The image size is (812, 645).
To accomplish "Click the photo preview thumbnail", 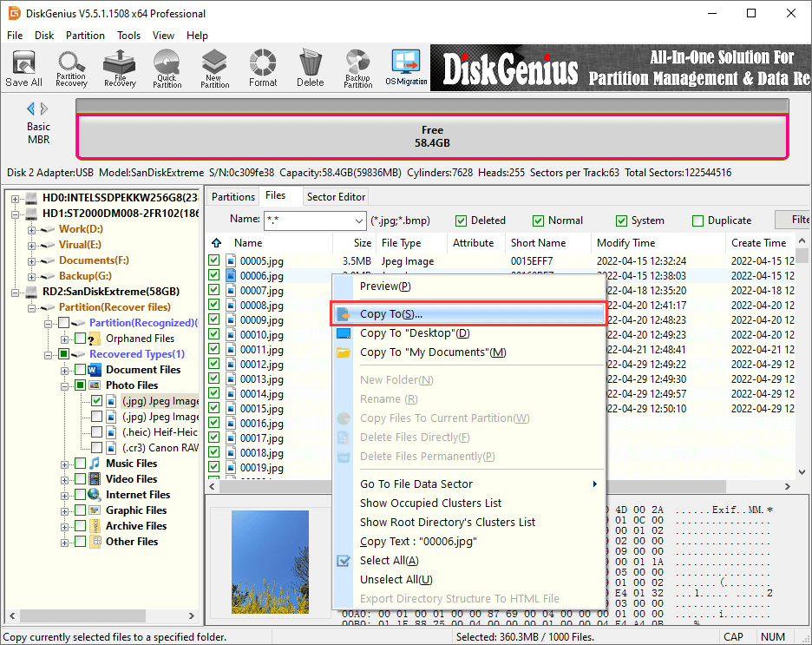I will [270, 562].
